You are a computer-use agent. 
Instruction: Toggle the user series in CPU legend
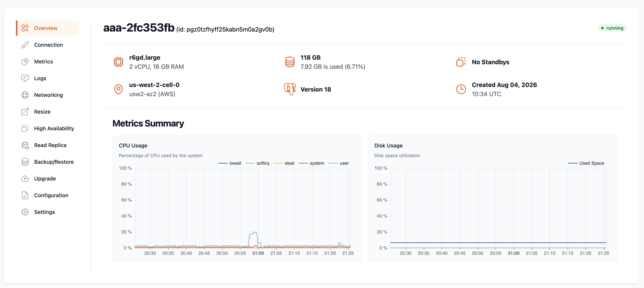pos(339,163)
